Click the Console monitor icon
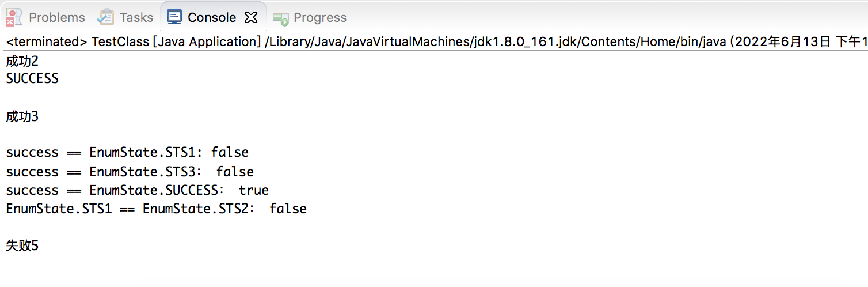Screen dimensions: 868x287 tap(174, 17)
